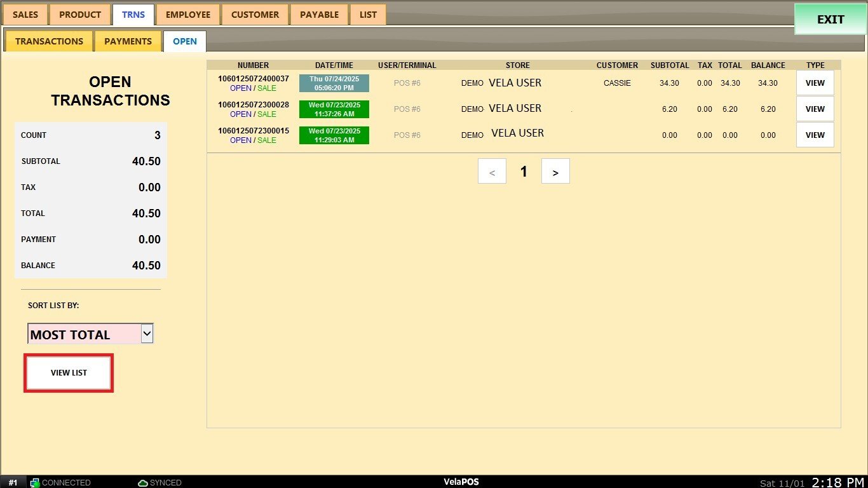View the CASSIE transaction for 34.30
The height and width of the screenshot is (488, 868).
815,83
